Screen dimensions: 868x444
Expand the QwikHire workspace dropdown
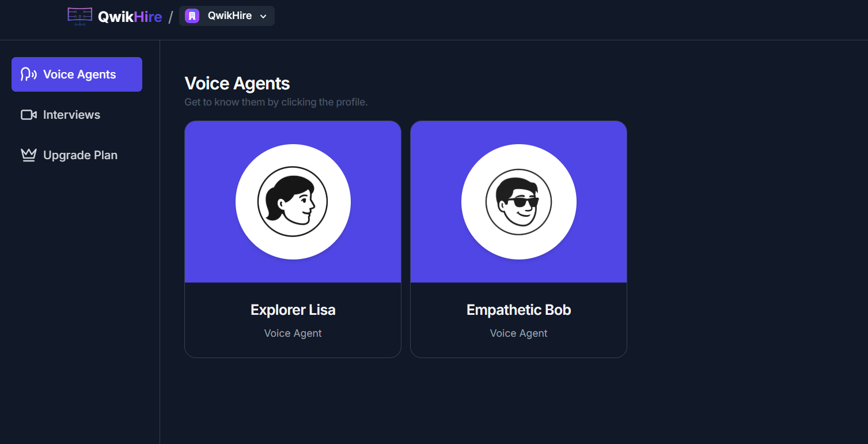coord(226,16)
